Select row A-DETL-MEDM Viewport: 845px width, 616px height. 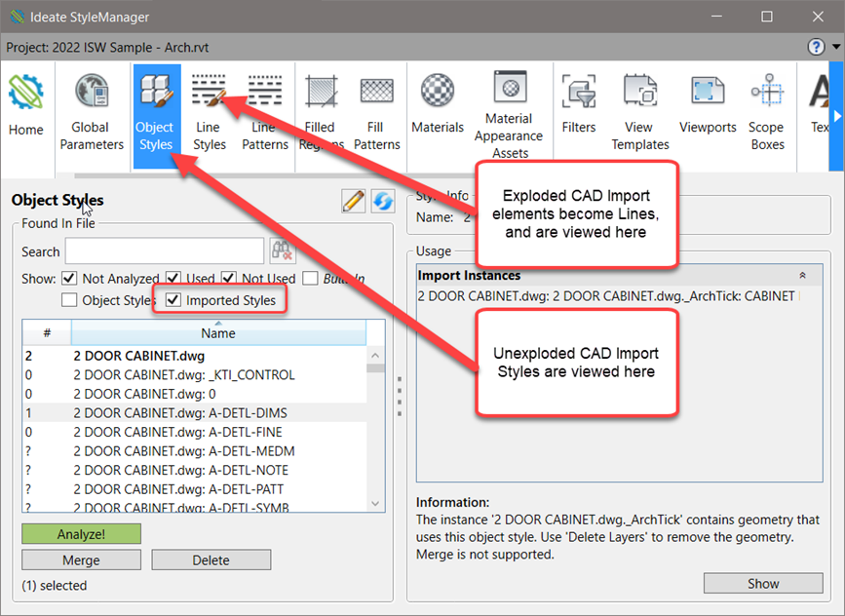click(x=195, y=451)
